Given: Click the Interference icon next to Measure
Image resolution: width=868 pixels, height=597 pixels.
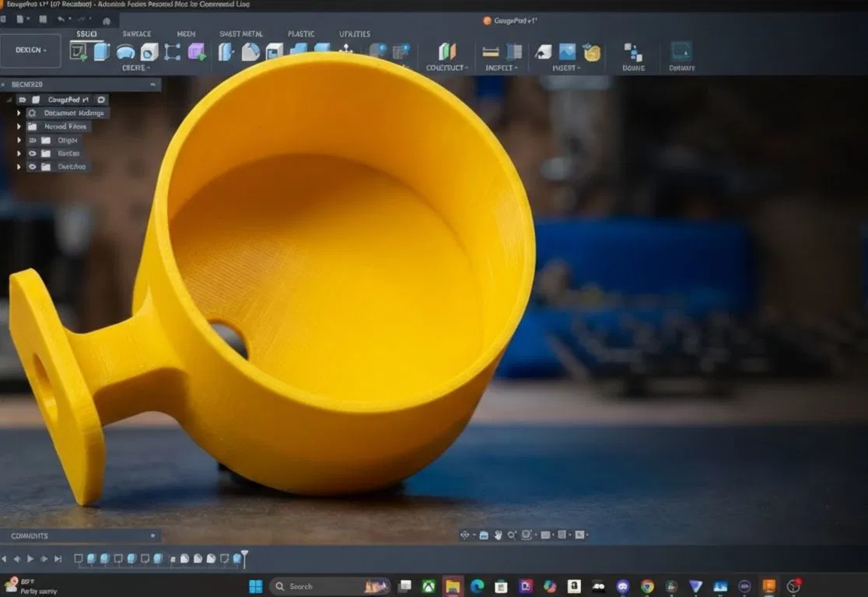Looking at the screenshot, I should (514, 52).
